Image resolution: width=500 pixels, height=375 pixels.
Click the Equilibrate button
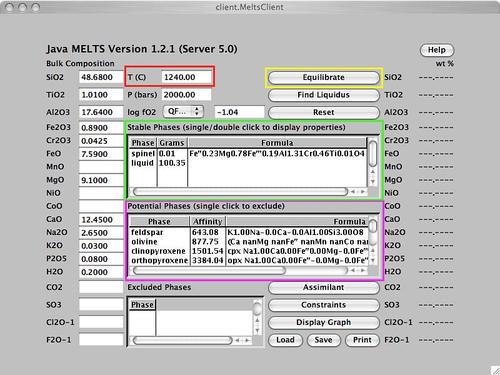pos(323,77)
